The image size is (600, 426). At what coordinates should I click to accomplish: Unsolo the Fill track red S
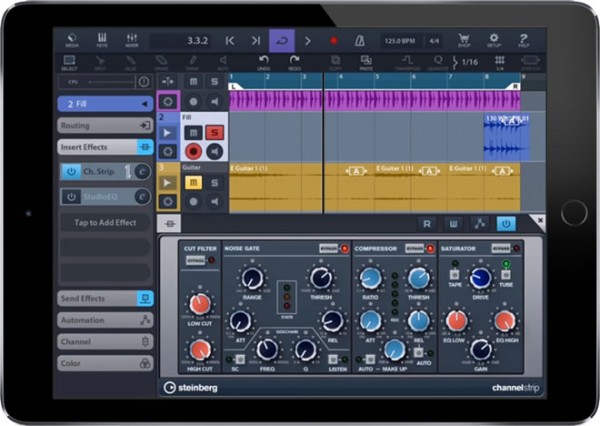[x=215, y=133]
